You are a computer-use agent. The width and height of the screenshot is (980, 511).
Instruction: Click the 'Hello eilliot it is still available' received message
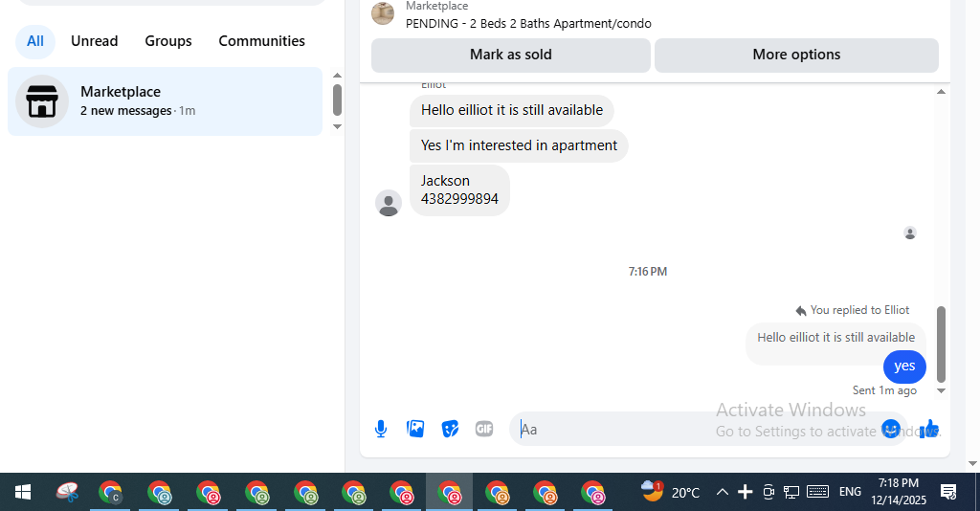(x=512, y=111)
